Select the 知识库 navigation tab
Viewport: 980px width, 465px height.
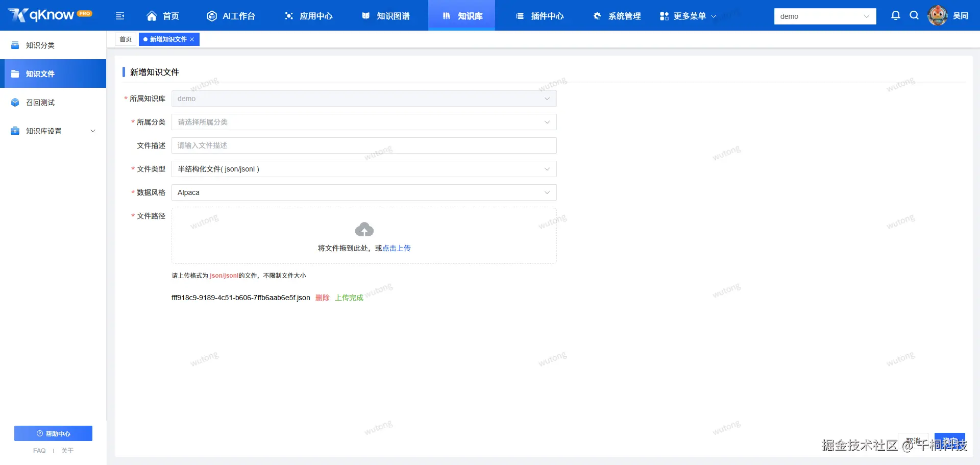pyautogui.click(x=461, y=15)
